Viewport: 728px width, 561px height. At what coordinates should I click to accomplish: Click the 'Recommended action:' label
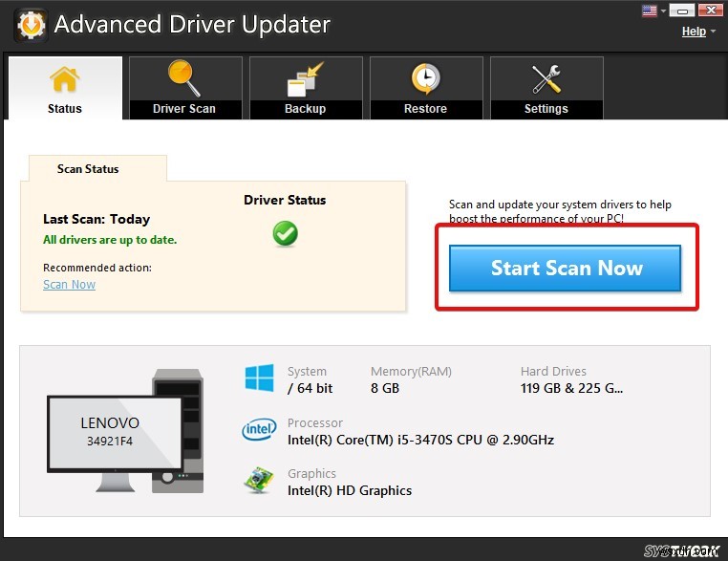click(x=97, y=268)
